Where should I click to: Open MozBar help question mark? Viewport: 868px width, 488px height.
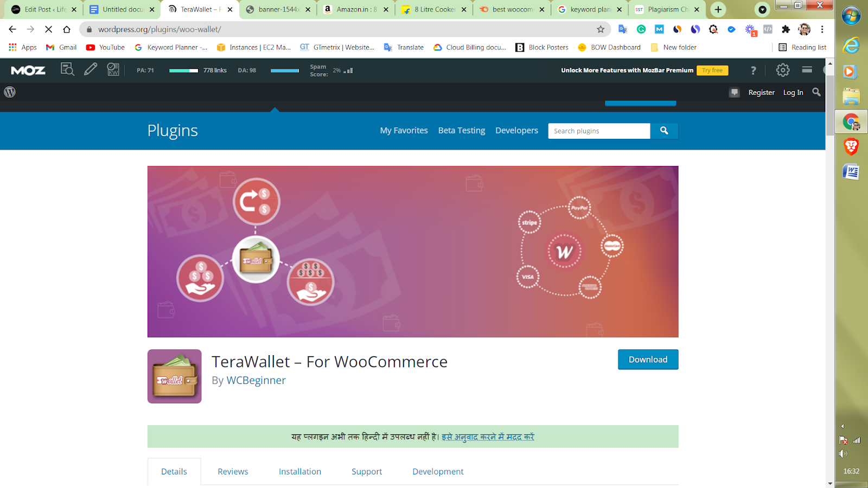753,70
